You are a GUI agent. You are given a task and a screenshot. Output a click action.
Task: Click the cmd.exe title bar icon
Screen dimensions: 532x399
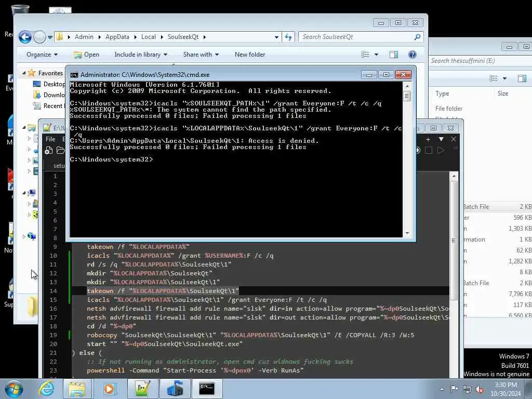tap(74, 75)
